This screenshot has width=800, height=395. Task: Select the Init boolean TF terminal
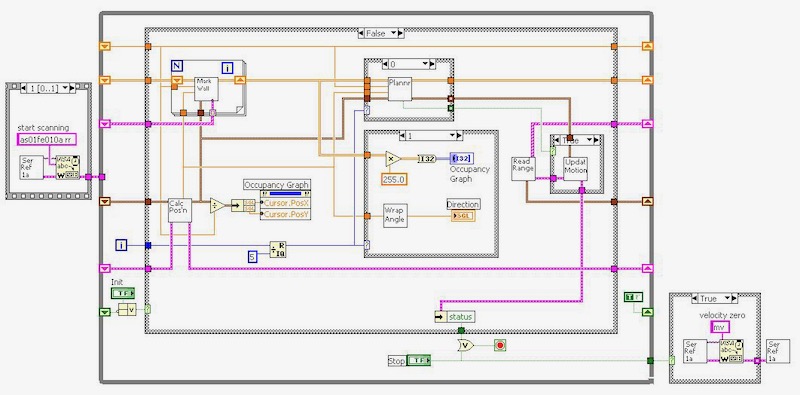pyautogui.click(x=123, y=293)
